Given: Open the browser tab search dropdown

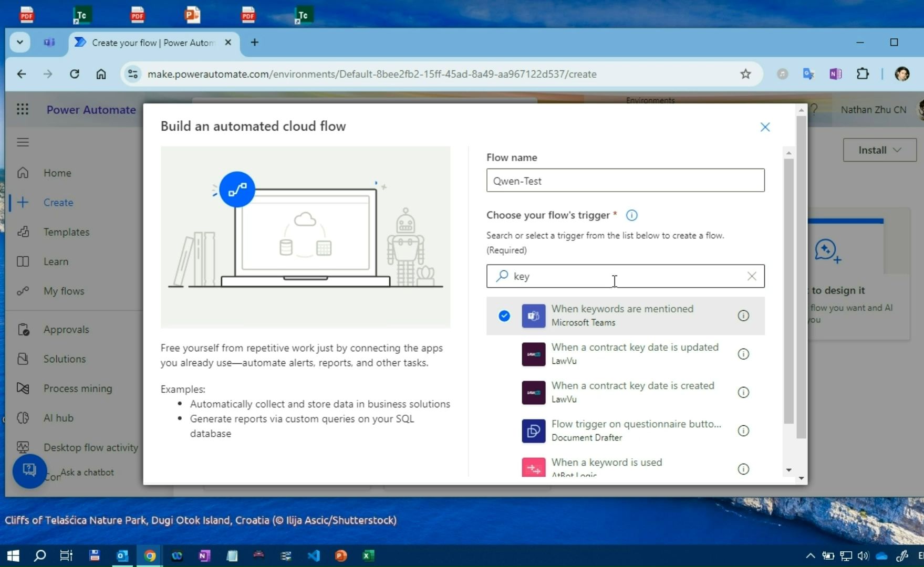Looking at the screenshot, I should (19, 42).
